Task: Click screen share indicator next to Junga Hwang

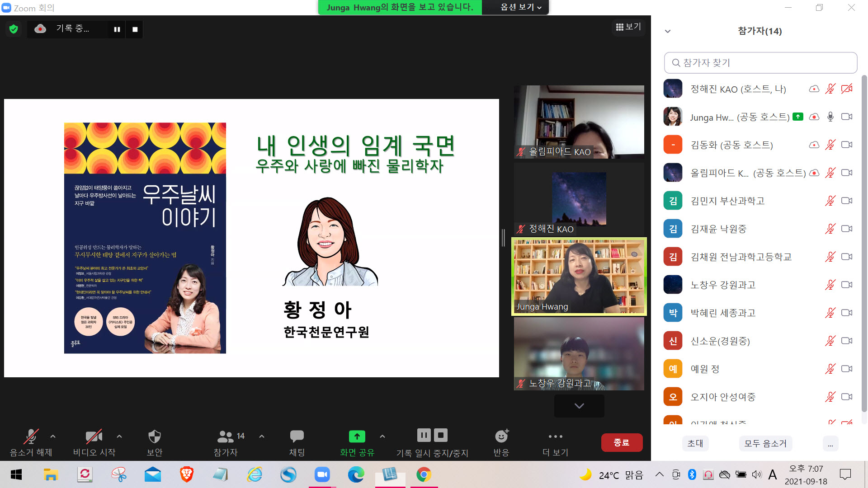Action: coord(798,117)
